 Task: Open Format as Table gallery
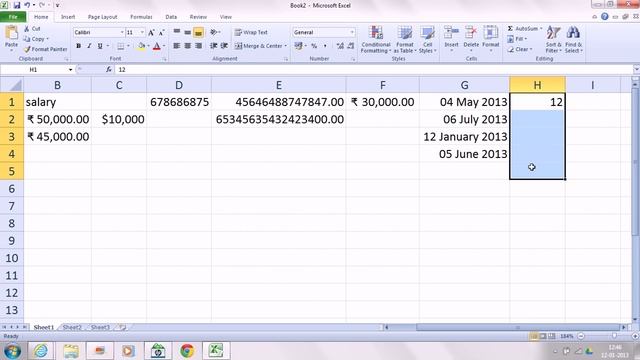point(405,40)
